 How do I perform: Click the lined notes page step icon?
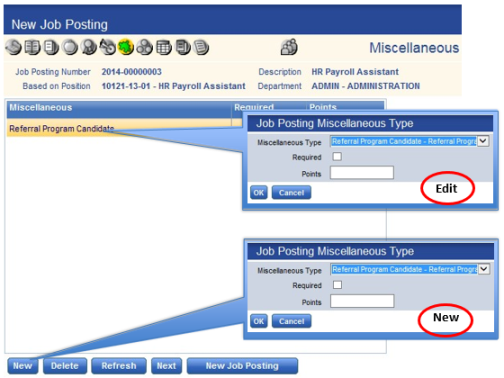(x=201, y=47)
